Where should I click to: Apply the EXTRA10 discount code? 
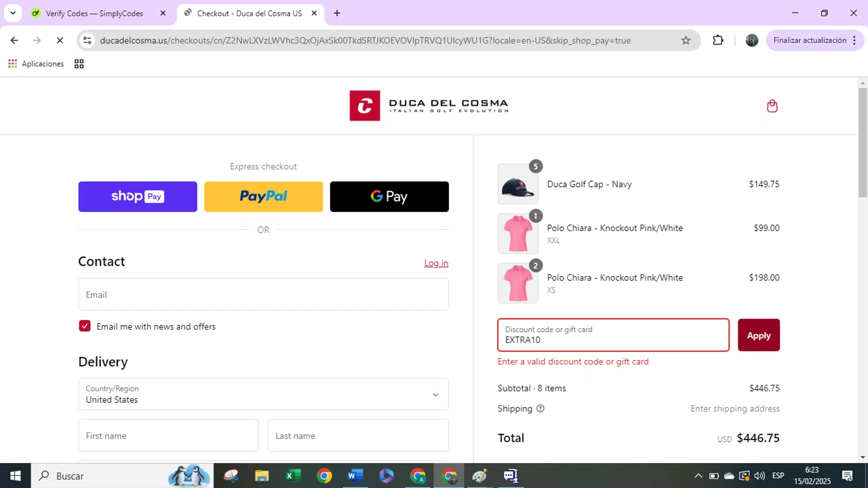tap(759, 335)
